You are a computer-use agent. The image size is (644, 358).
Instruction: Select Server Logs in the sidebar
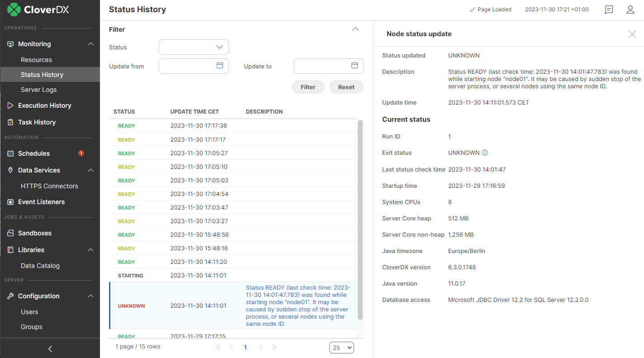click(38, 90)
